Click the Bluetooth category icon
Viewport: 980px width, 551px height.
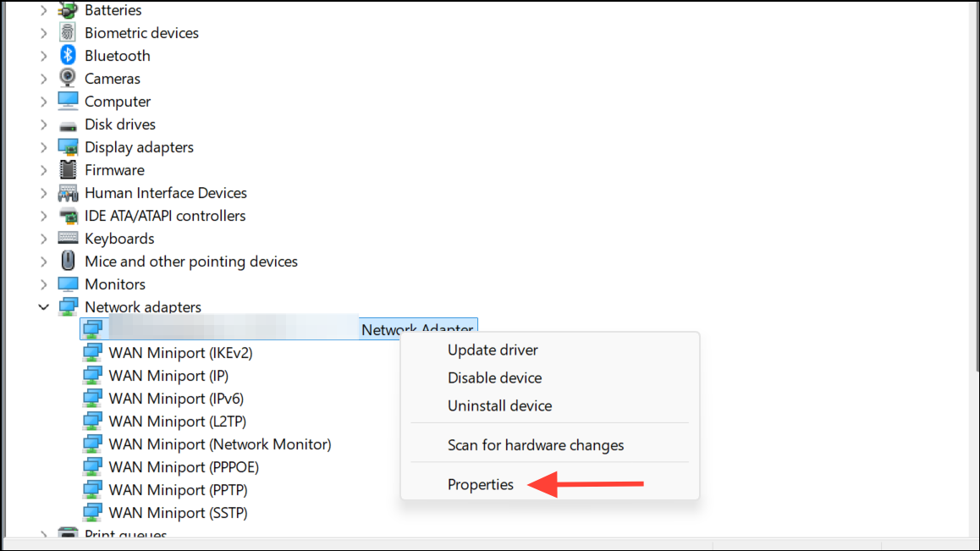point(68,55)
